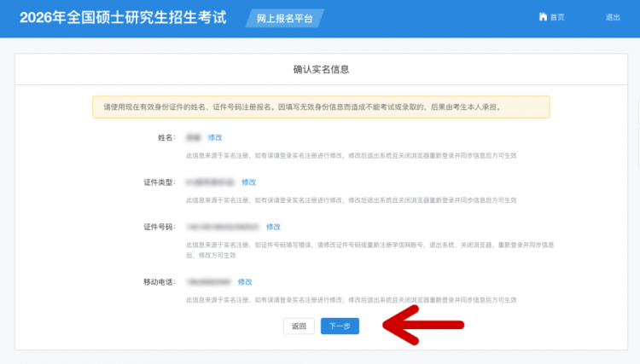Screen dimensions: 640x364
Task: Click 退出 to log out
Action: click(x=613, y=18)
